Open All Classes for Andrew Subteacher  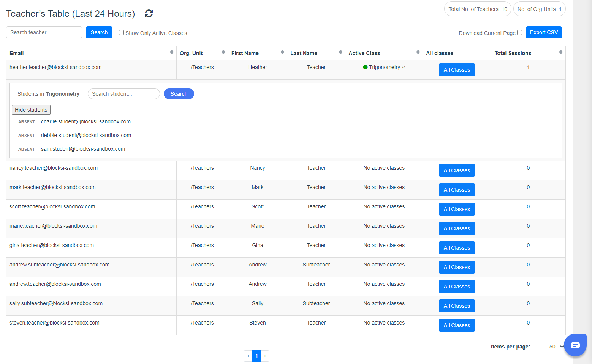click(457, 267)
